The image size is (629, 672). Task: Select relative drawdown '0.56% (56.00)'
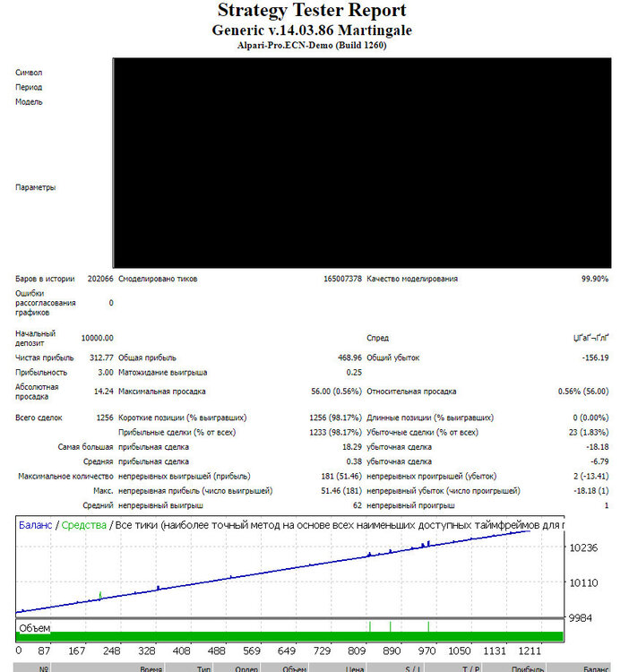click(x=583, y=392)
